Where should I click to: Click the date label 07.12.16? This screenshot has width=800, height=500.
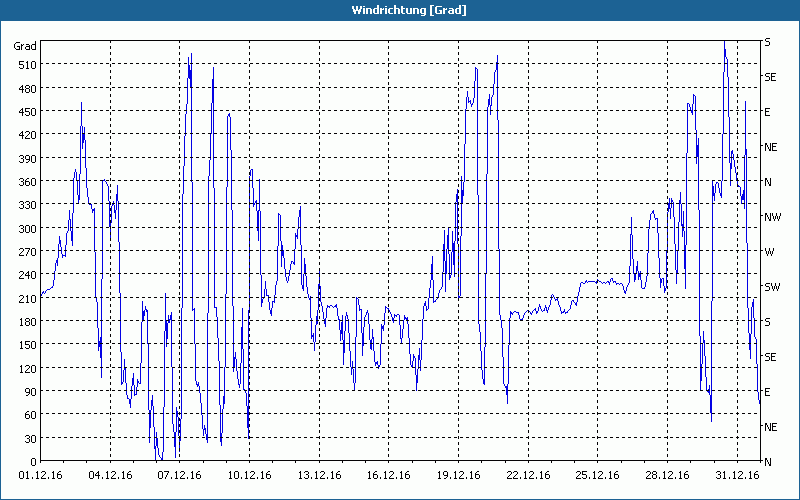(180, 476)
